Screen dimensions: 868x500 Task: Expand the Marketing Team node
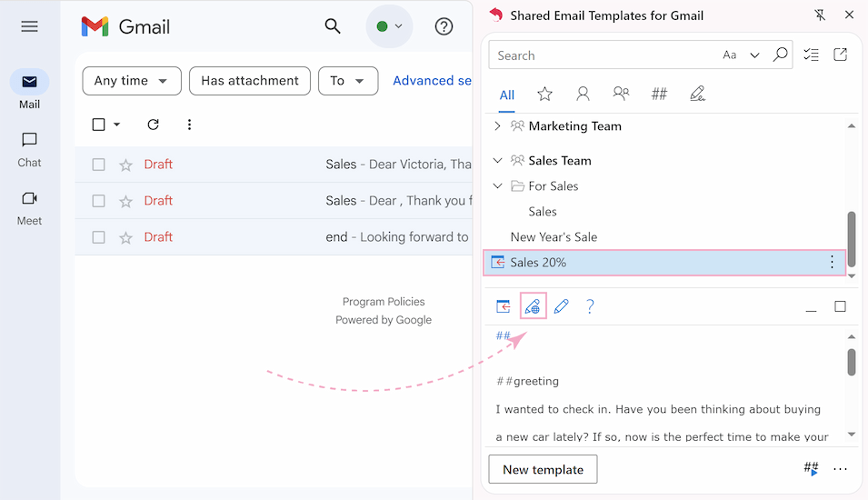(x=497, y=126)
